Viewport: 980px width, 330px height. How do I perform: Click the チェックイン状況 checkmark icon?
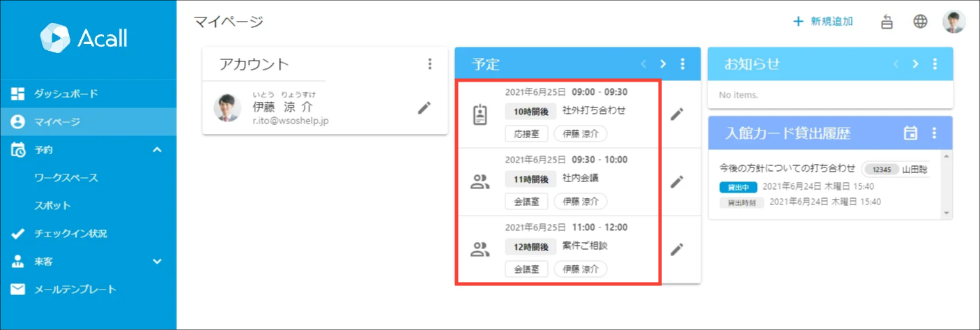click(18, 234)
